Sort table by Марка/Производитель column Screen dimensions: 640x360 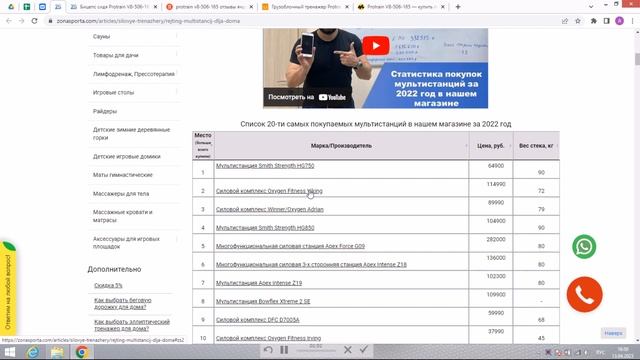tap(341, 146)
